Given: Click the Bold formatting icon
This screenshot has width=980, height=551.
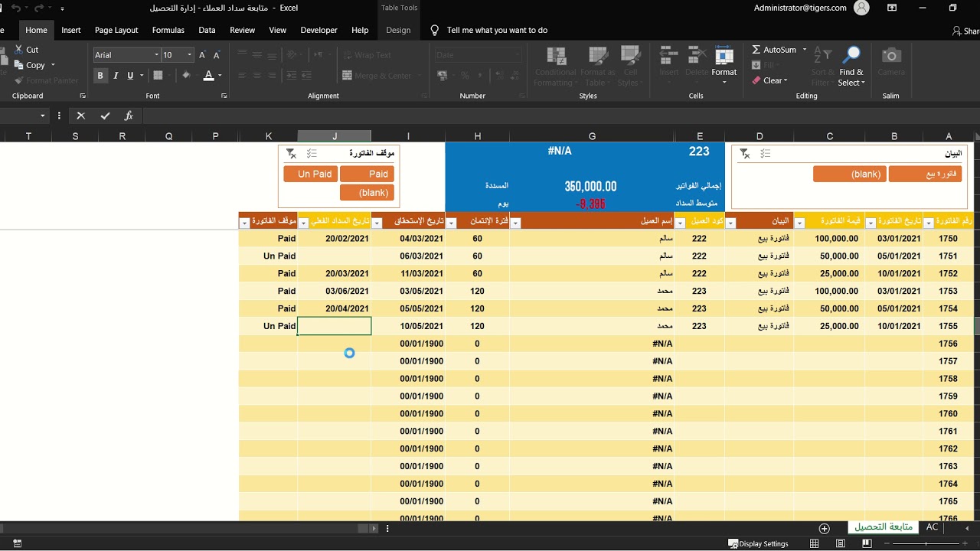Looking at the screenshot, I should (x=100, y=75).
